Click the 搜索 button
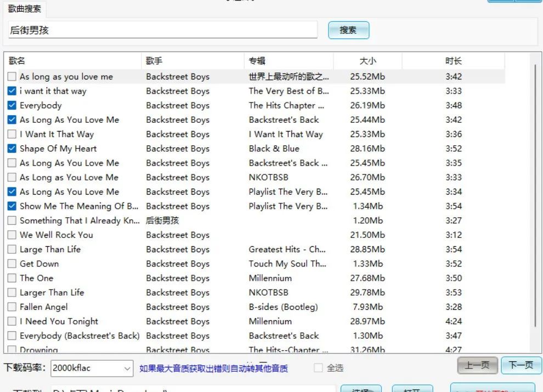Screen dimensions: 543x392 coord(348,30)
